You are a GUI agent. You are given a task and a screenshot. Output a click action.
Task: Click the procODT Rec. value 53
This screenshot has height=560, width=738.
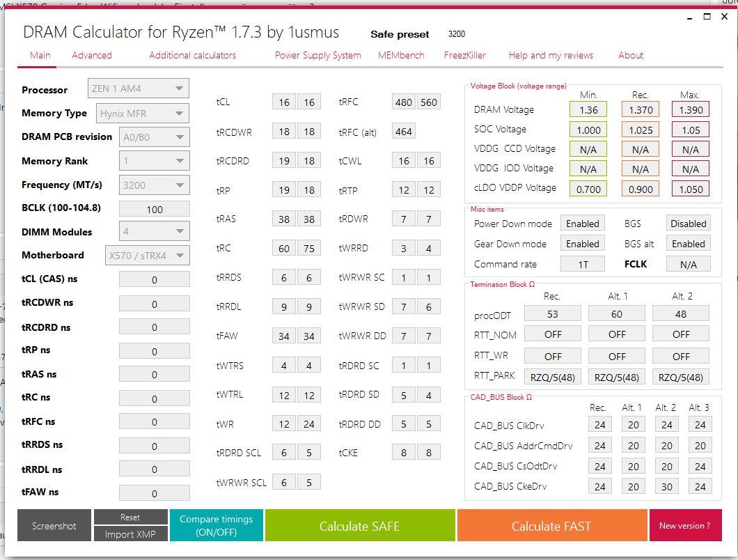pos(553,313)
